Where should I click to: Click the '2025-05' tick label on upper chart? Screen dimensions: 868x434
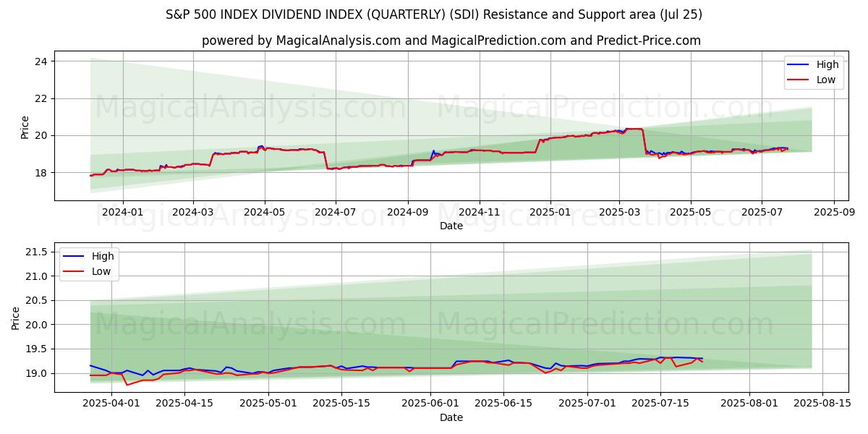coord(690,212)
